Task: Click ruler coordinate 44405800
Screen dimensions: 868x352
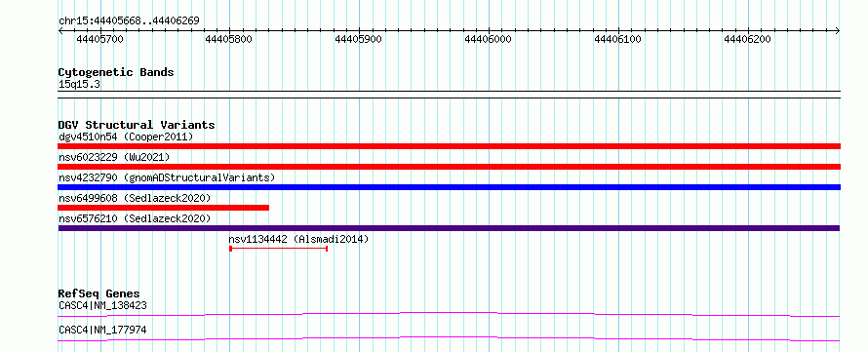Action: click(228, 39)
